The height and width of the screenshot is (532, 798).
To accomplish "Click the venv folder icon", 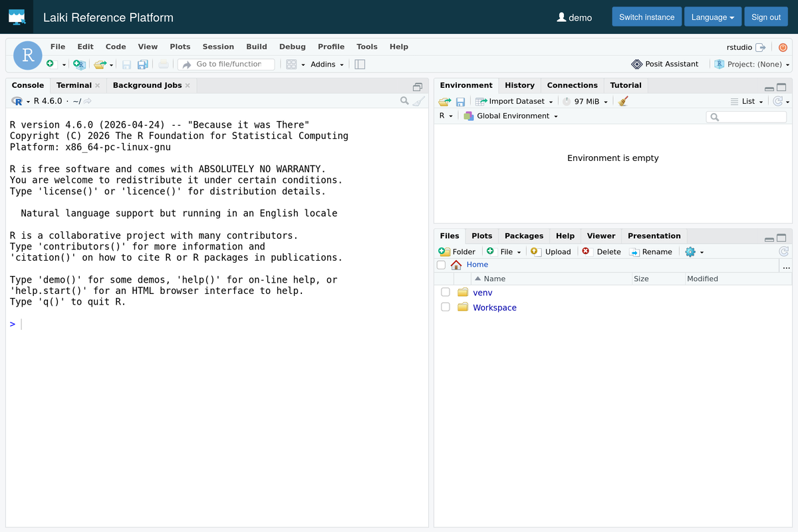I will (463, 292).
